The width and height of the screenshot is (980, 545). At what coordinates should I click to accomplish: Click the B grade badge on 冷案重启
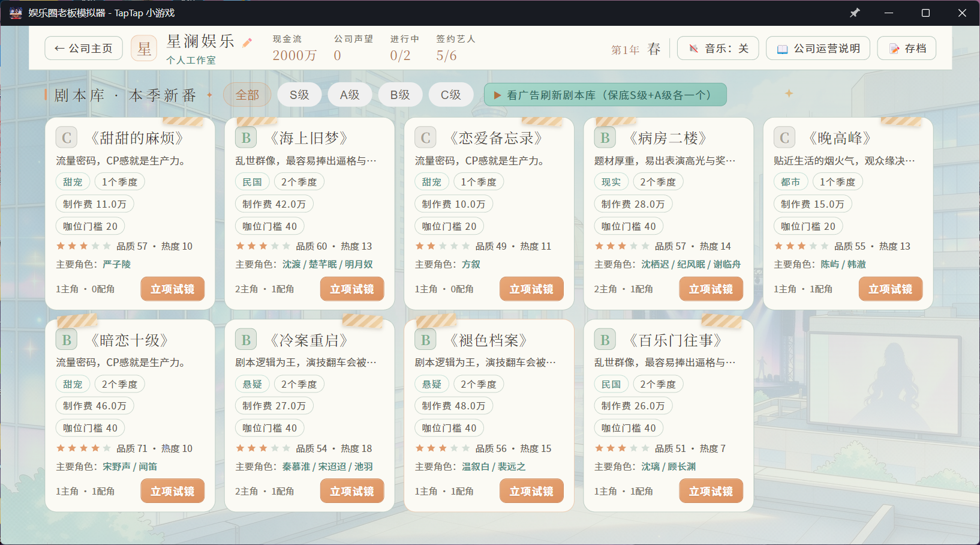point(246,340)
